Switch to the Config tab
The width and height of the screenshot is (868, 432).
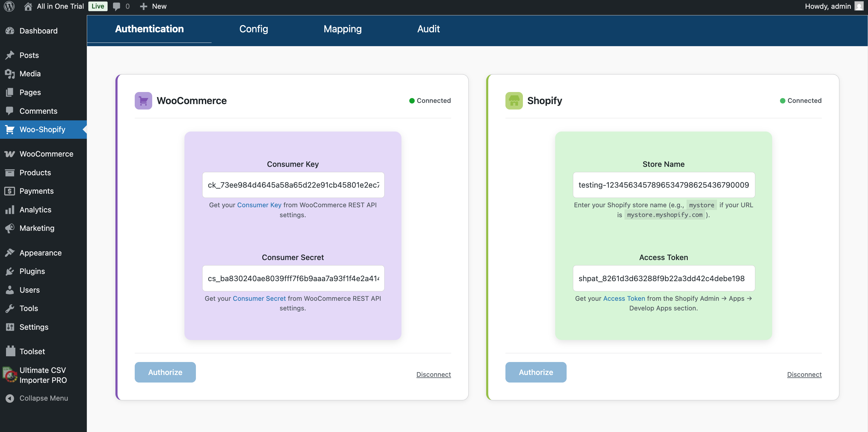click(x=253, y=29)
